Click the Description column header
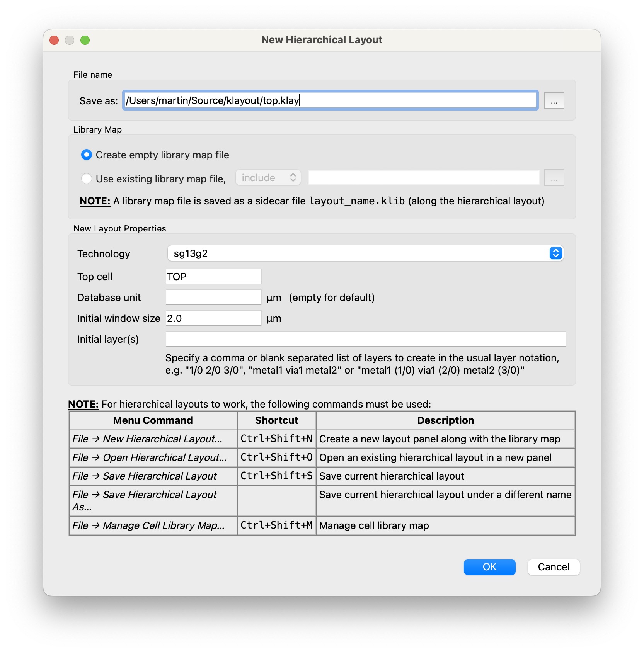644x653 pixels. (x=445, y=420)
